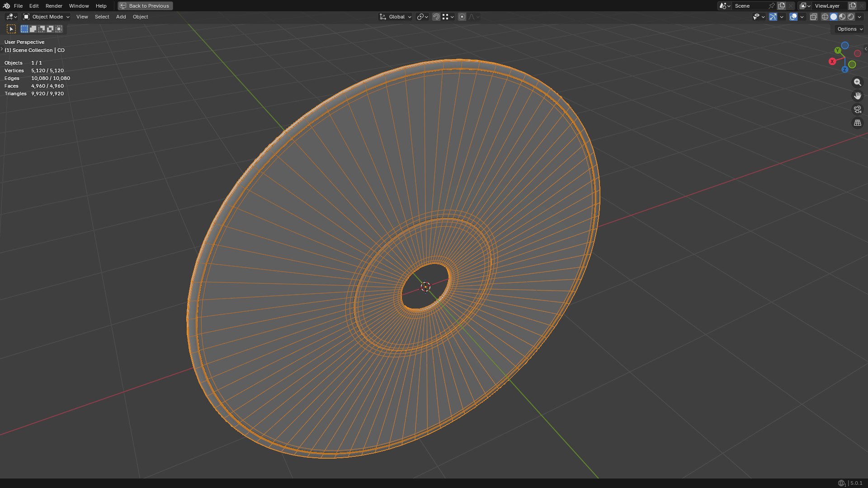
Task: Choose the Extend selection mode
Action: tap(33, 29)
